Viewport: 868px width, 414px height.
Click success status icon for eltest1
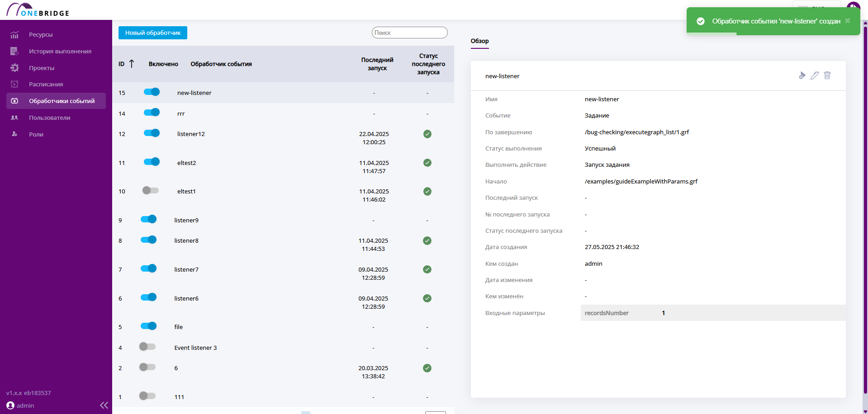click(427, 191)
